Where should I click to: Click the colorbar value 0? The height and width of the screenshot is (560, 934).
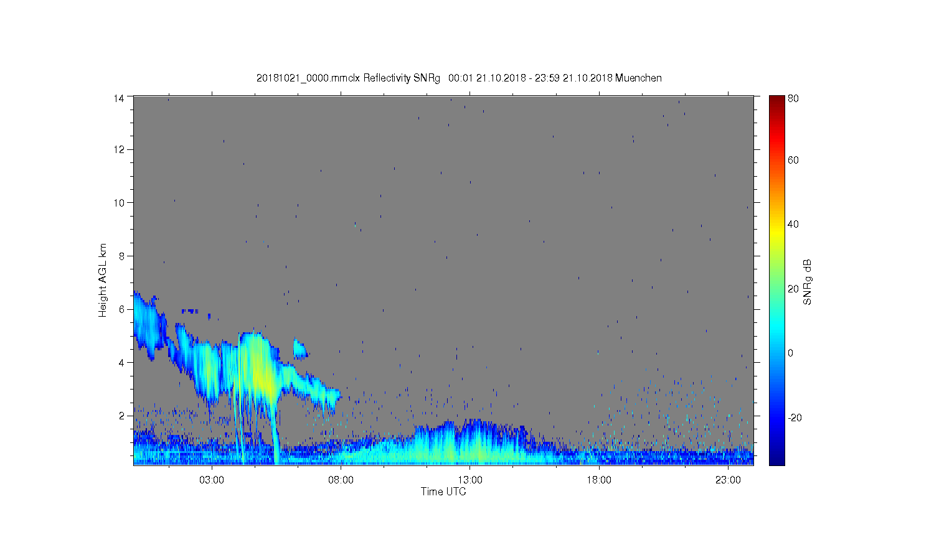[x=791, y=353]
